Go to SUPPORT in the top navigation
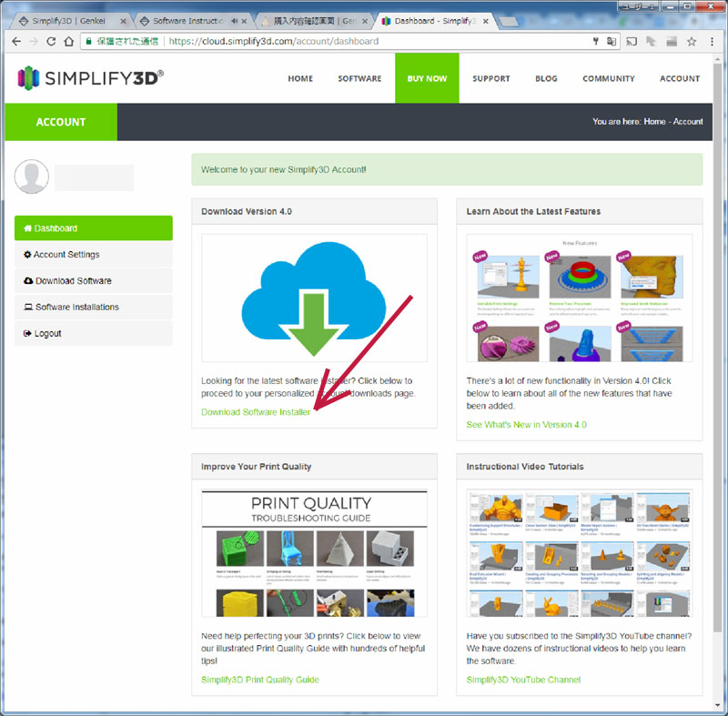This screenshot has height=716, width=728. [490, 78]
